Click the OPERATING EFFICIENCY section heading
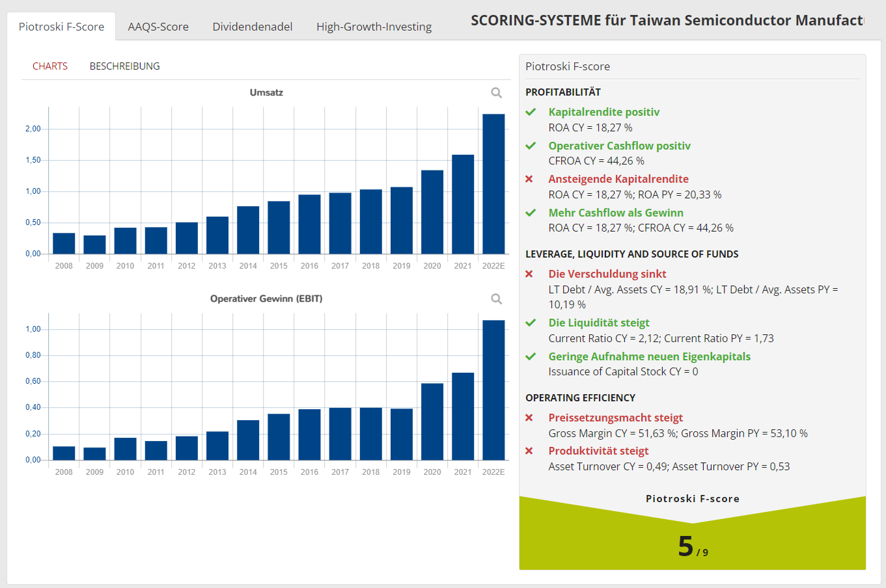The image size is (886, 588). (581, 398)
